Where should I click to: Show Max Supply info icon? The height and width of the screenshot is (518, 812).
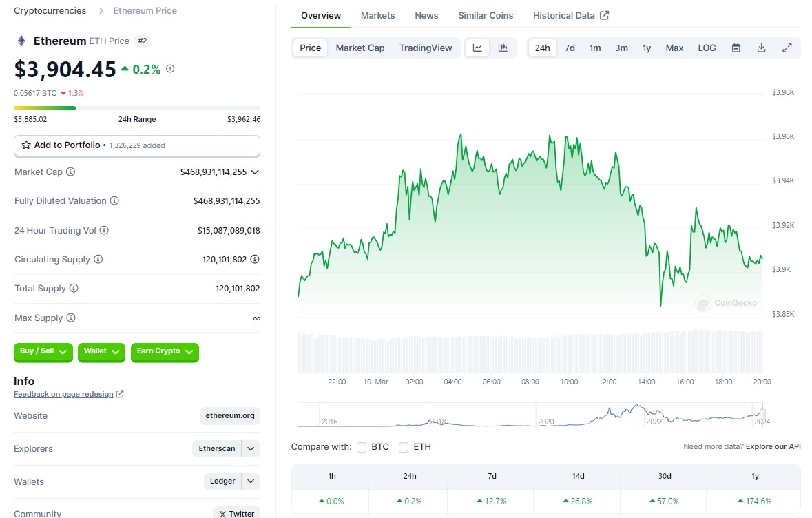[x=71, y=318]
